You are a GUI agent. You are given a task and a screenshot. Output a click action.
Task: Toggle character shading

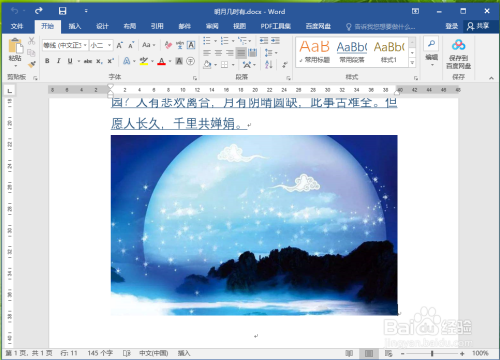[x=179, y=61]
